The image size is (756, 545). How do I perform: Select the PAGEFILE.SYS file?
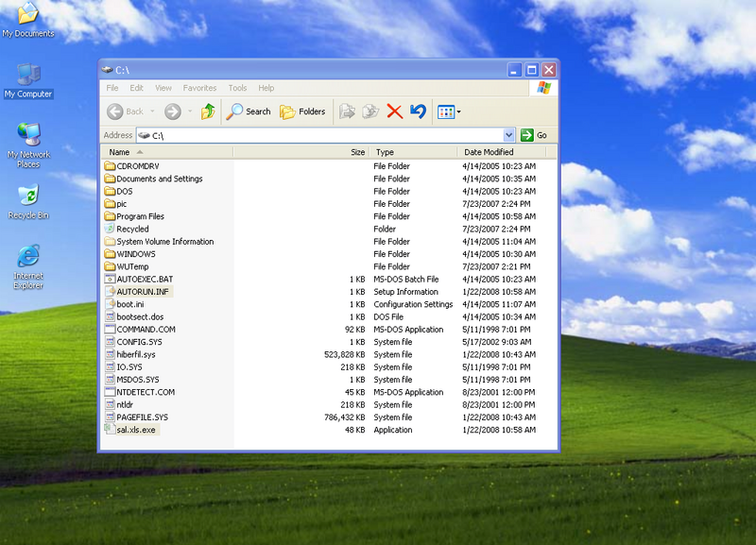coord(136,417)
